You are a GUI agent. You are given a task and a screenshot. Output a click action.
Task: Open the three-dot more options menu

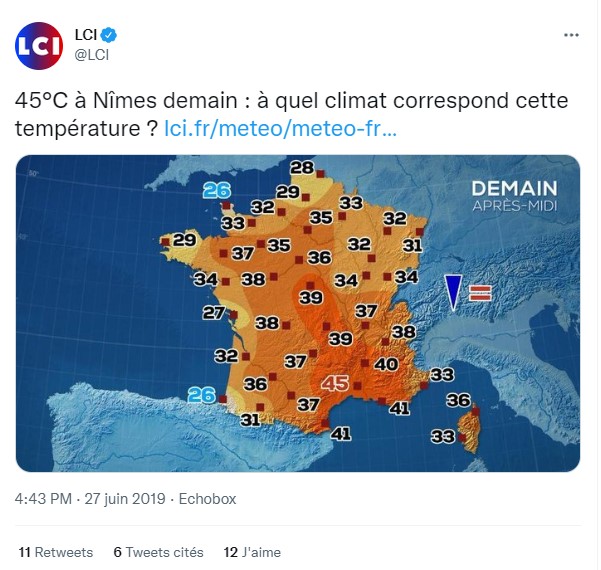click(x=571, y=35)
